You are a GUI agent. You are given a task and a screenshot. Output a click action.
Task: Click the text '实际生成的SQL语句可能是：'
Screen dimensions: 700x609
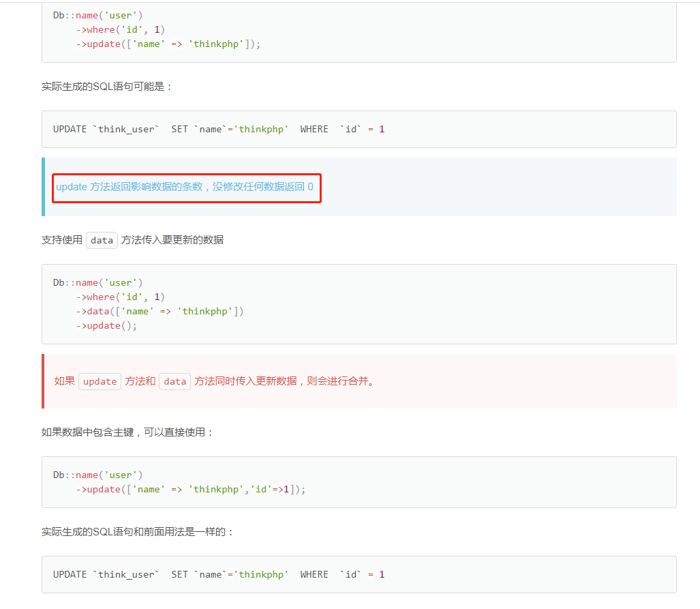pyautogui.click(x=107, y=86)
